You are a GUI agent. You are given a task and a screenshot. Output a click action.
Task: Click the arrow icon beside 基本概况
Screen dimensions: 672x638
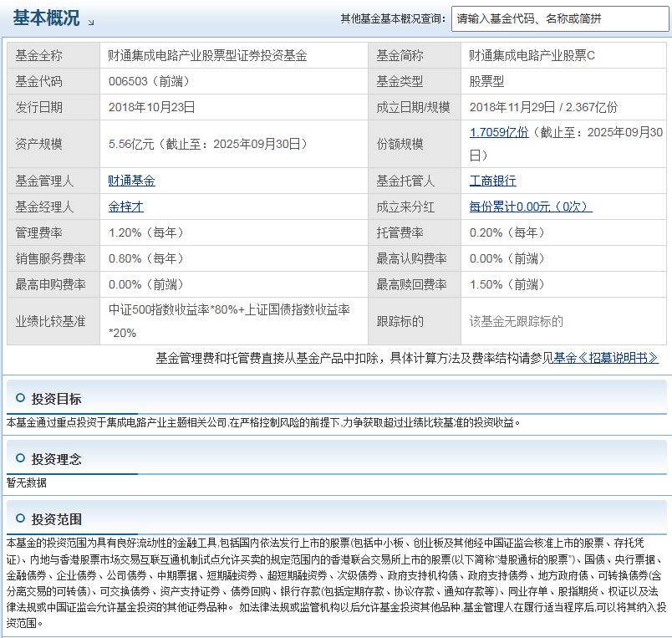tap(91, 23)
